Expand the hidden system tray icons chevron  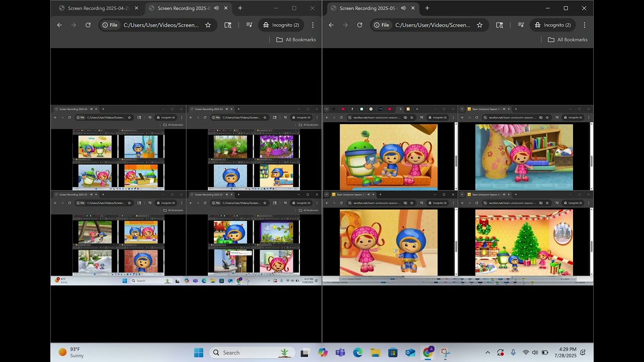488,352
